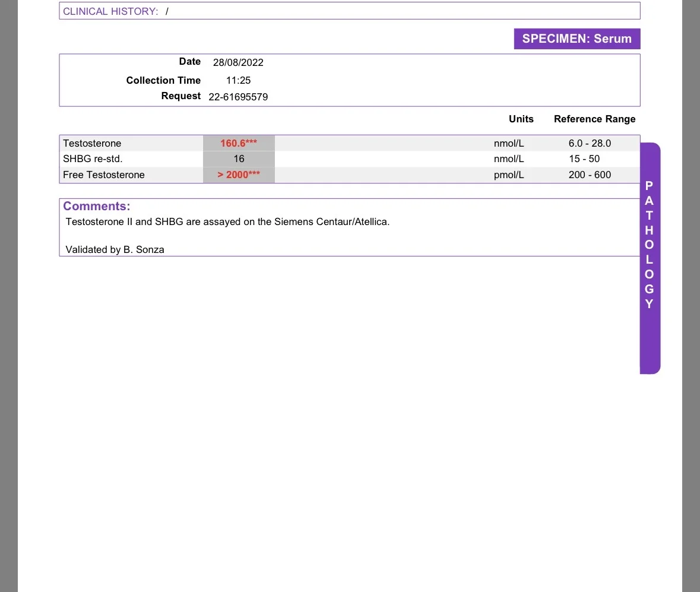
Task: Click the vertical PATHOLOGY side tab
Action: point(650,258)
